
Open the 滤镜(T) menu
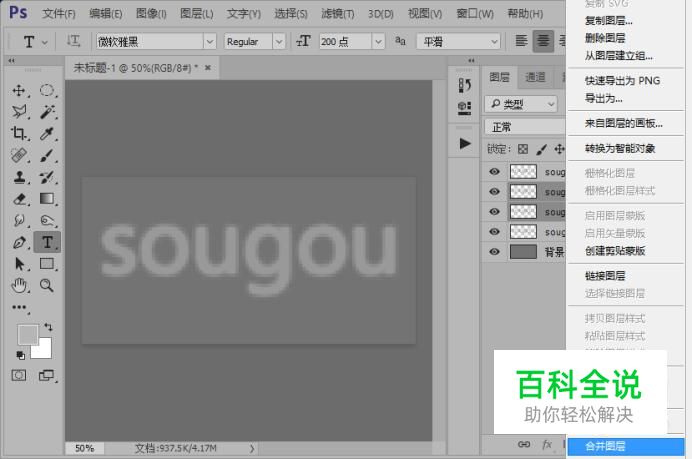pyautogui.click(x=338, y=14)
